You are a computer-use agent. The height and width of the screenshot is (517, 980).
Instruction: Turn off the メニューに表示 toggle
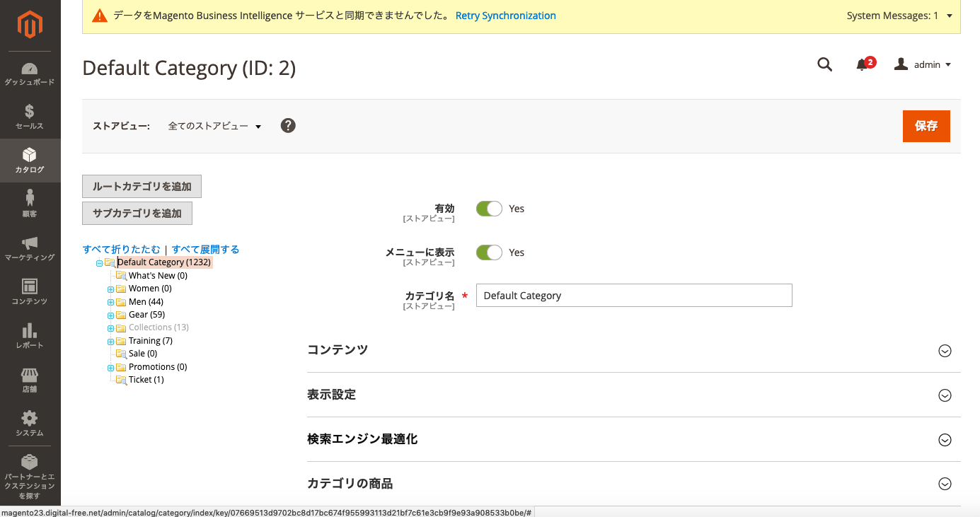point(489,252)
